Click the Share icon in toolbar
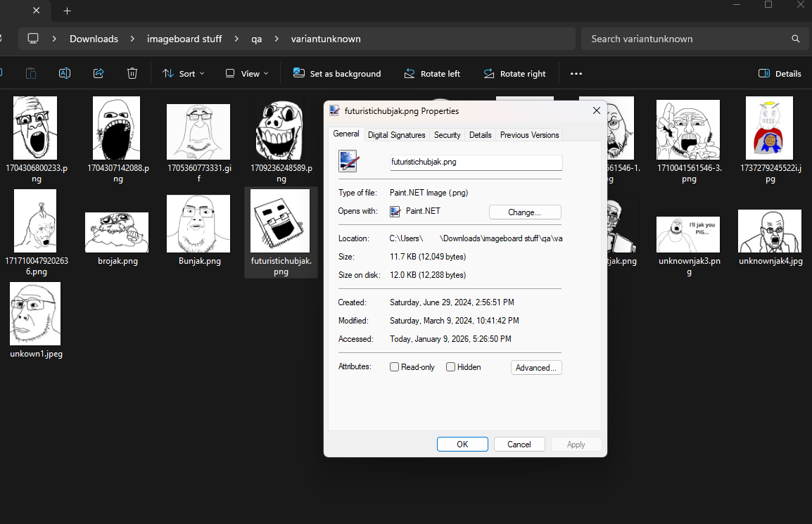The image size is (812, 524). pyautogui.click(x=99, y=73)
